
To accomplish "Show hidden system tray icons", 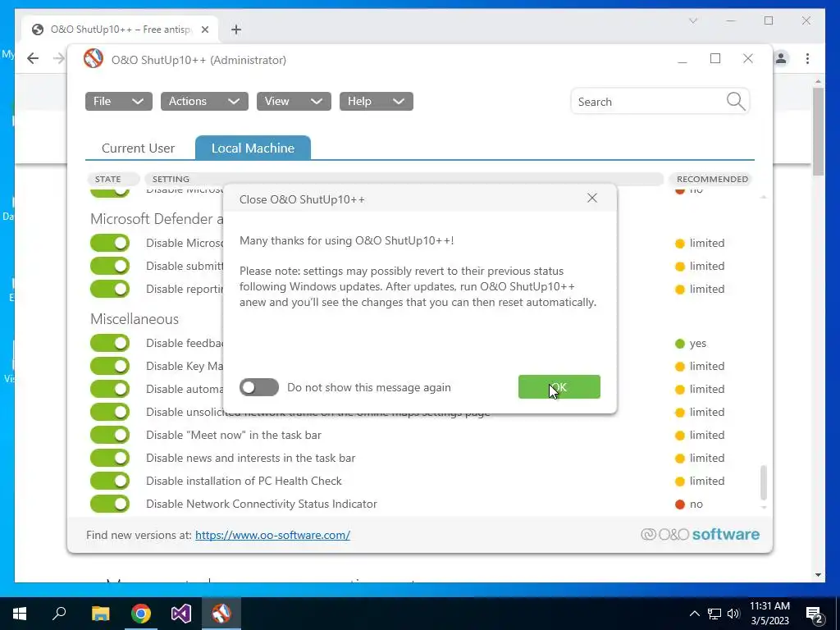I will 694,614.
